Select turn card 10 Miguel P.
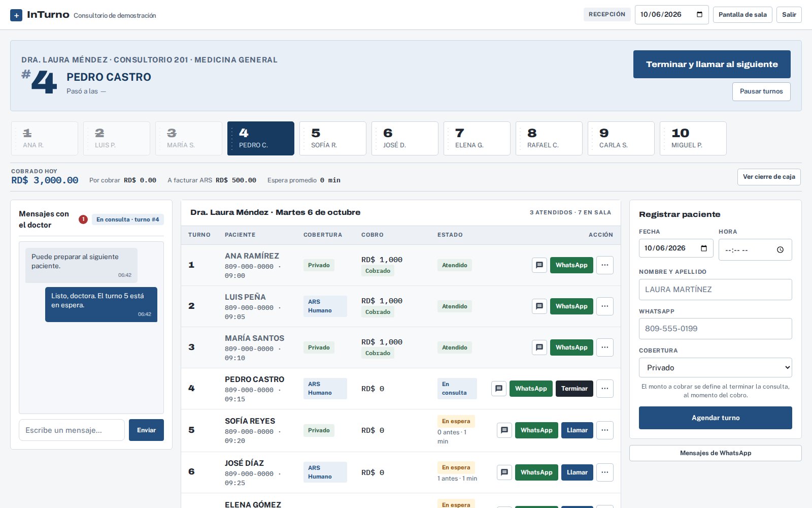Image resolution: width=812 pixels, height=508 pixels. (x=693, y=138)
